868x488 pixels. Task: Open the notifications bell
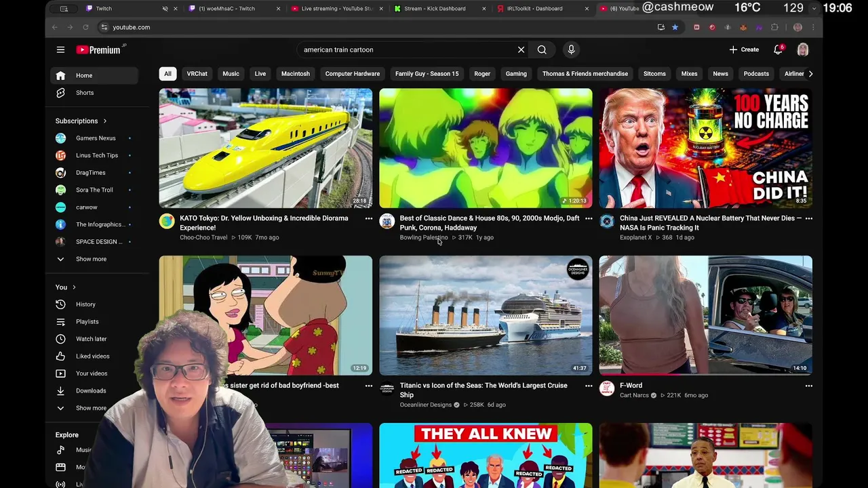778,49
